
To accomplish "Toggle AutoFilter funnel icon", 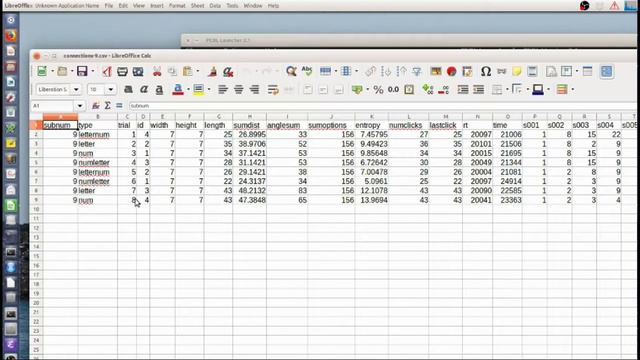I will [417, 71].
